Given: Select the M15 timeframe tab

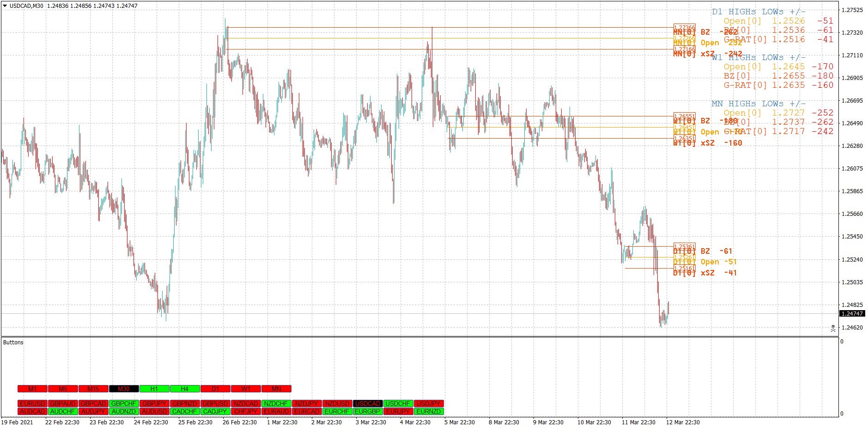Looking at the screenshot, I should coord(93,389).
